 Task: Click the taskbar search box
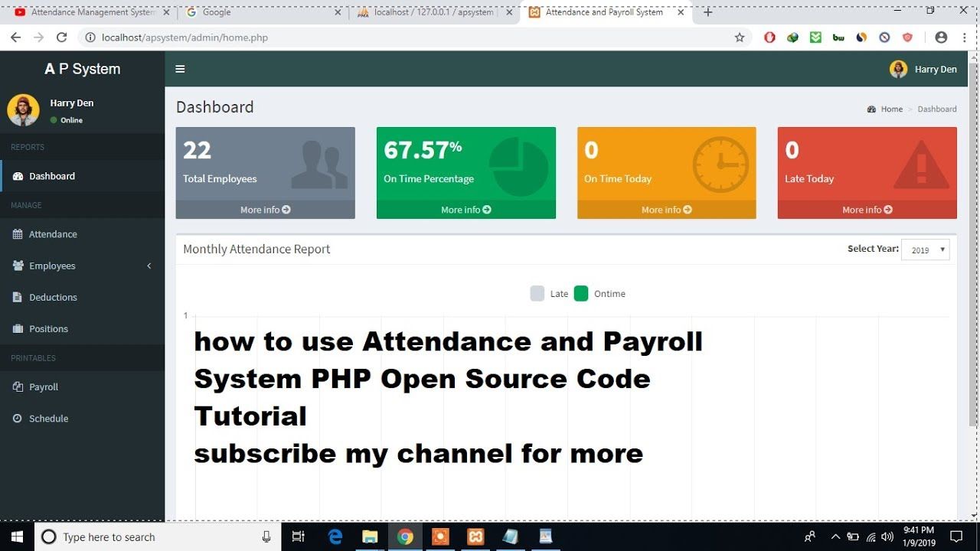[158, 536]
